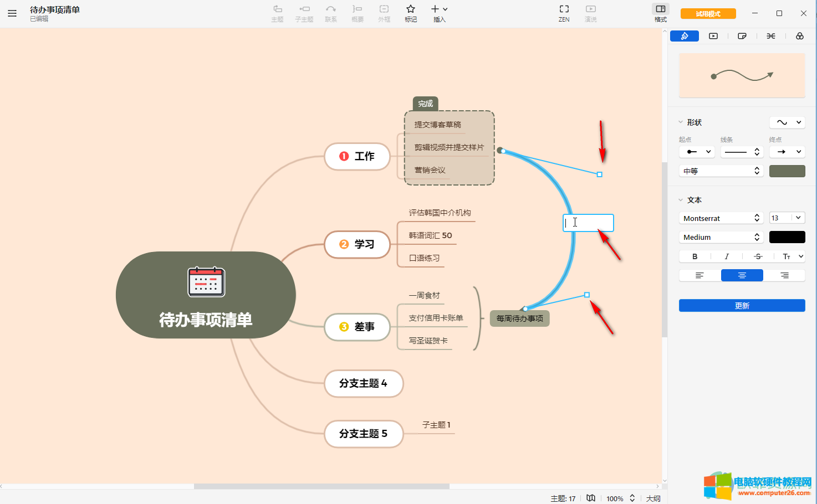
Task: Adjust the 100% zoom level stepper
Action: point(632,498)
